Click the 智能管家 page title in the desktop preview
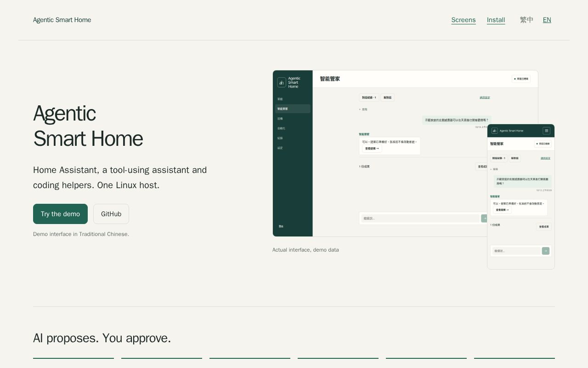Viewport: 588px width, 368px height. (330, 79)
